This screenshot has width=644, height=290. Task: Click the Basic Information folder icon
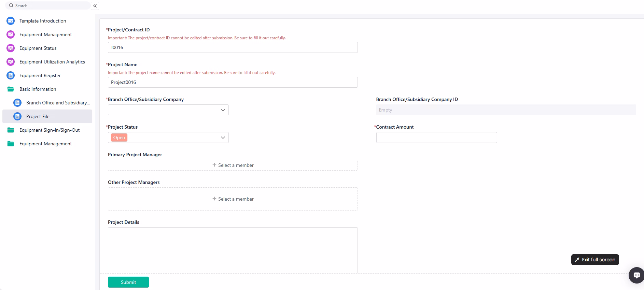[x=11, y=89]
